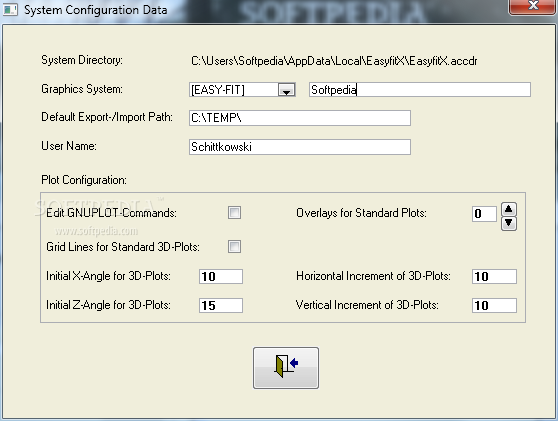Viewport: 558px width, 421px height.
Task: Click the System Directory path text
Action: click(334, 61)
